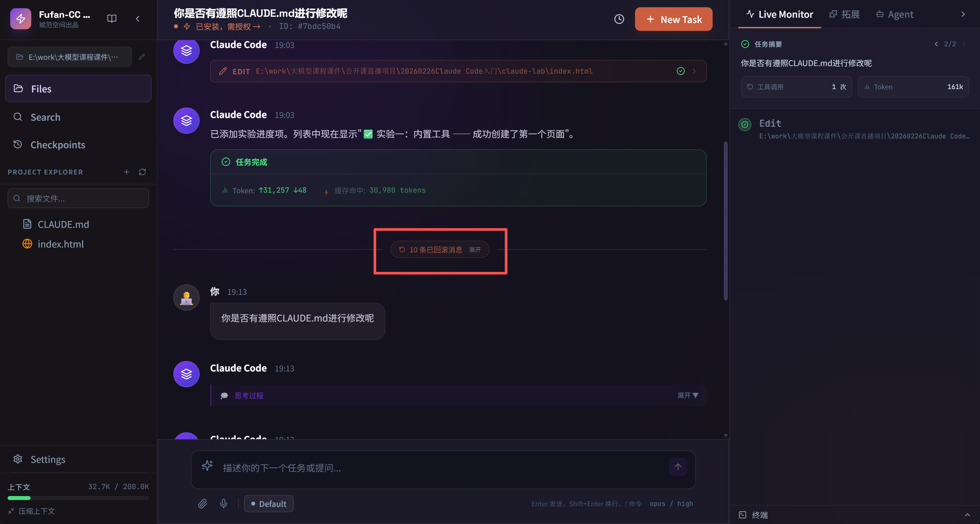Open CLAUDE.md in file tree
Screen dimensions: 980x524
tap(56, 224)
